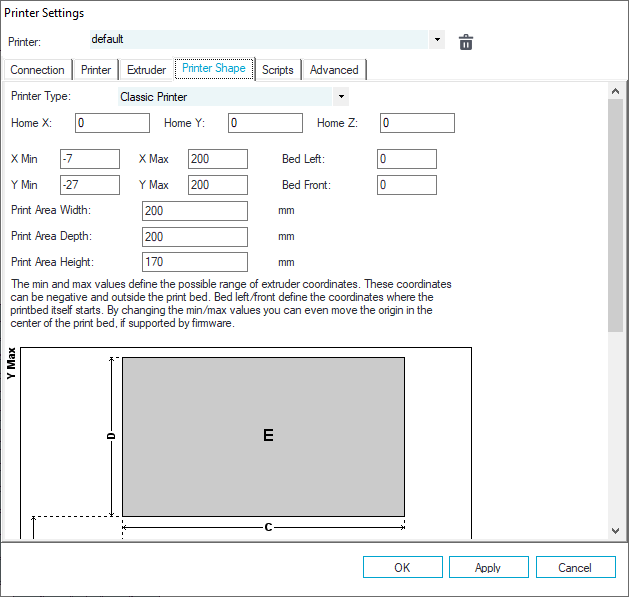Switch to the Printer tab

(96, 70)
